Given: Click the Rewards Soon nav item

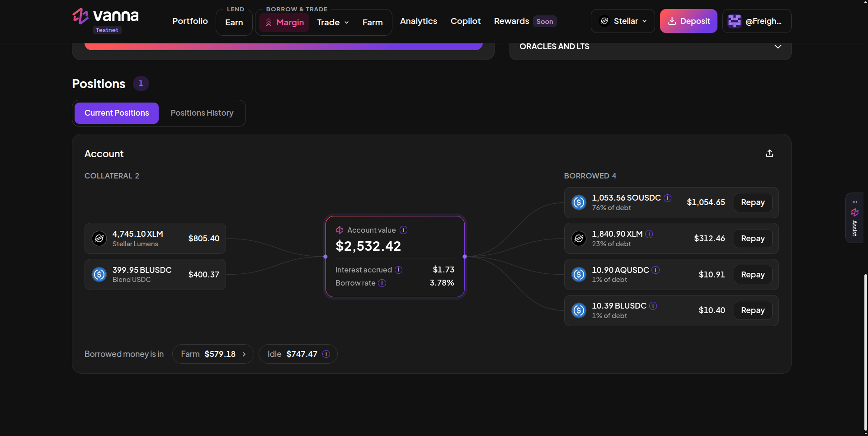Looking at the screenshot, I should [x=525, y=21].
